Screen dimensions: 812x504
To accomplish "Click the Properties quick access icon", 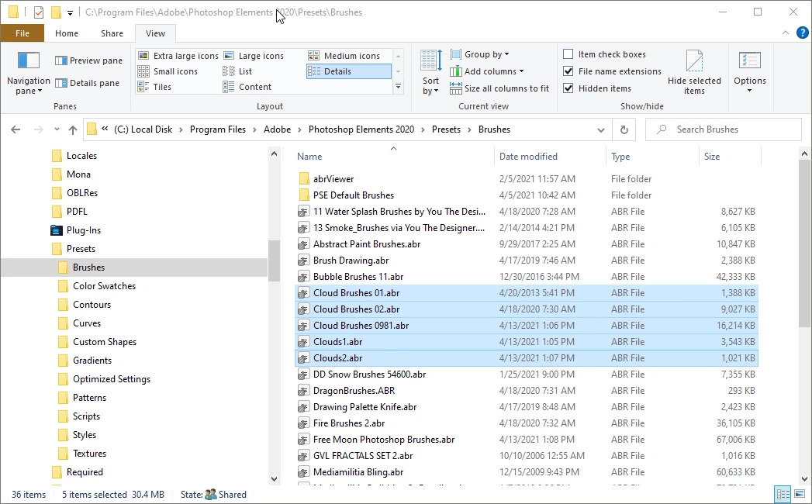I will 39,12.
